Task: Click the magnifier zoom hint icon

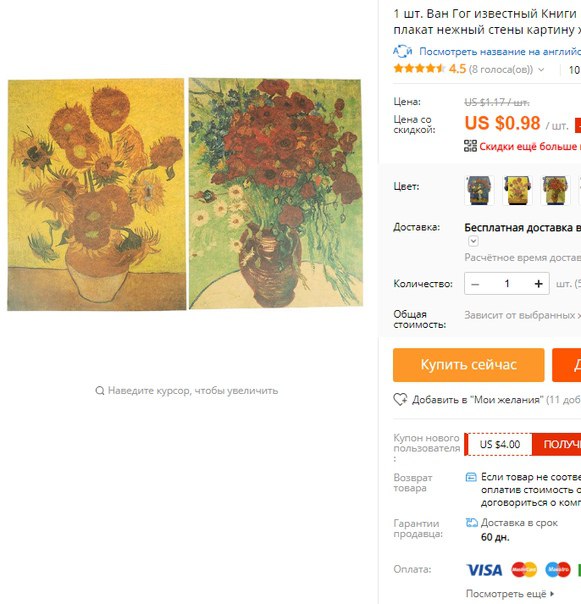Action: (100, 391)
